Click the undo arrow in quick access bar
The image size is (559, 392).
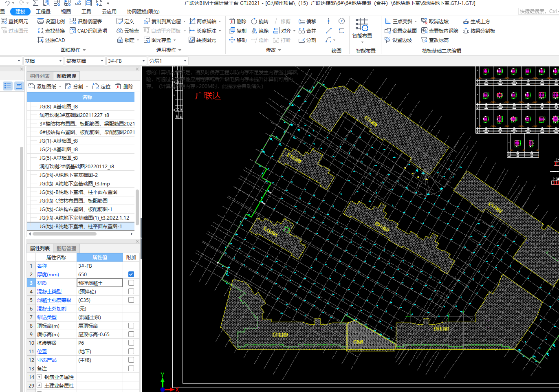click(x=7, y=3)
